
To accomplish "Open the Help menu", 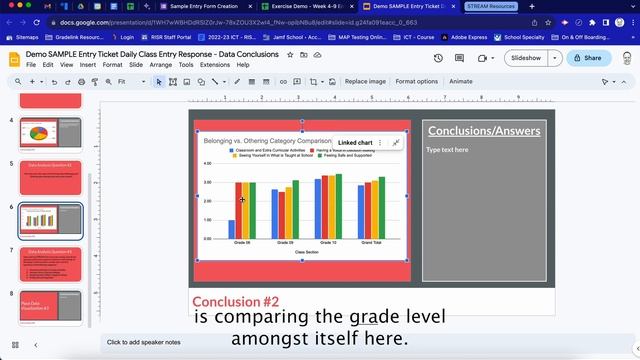I will [243, 65].
